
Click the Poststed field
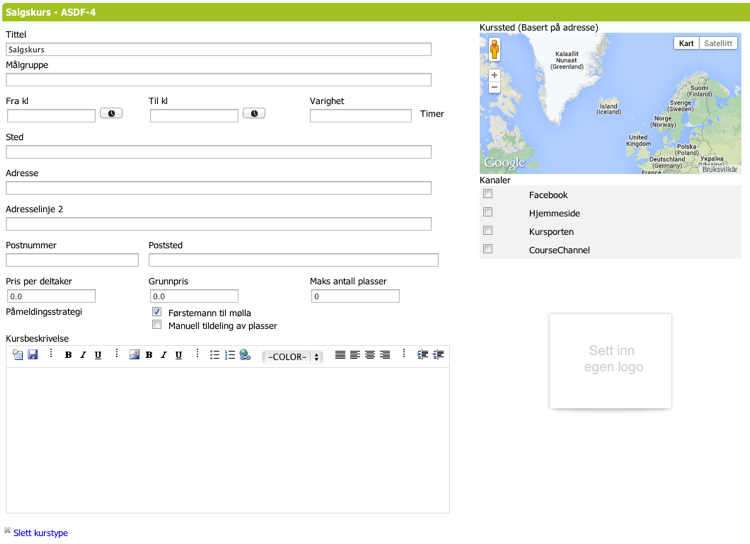[x=294, y=260]
